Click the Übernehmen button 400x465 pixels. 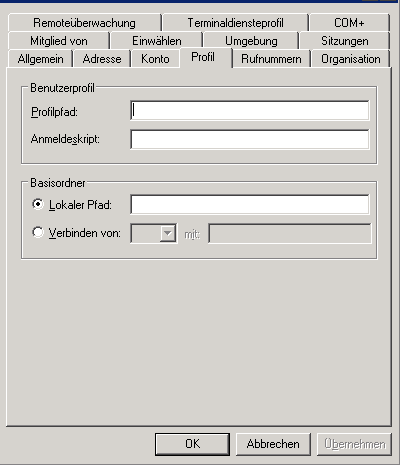click(354, 444)
